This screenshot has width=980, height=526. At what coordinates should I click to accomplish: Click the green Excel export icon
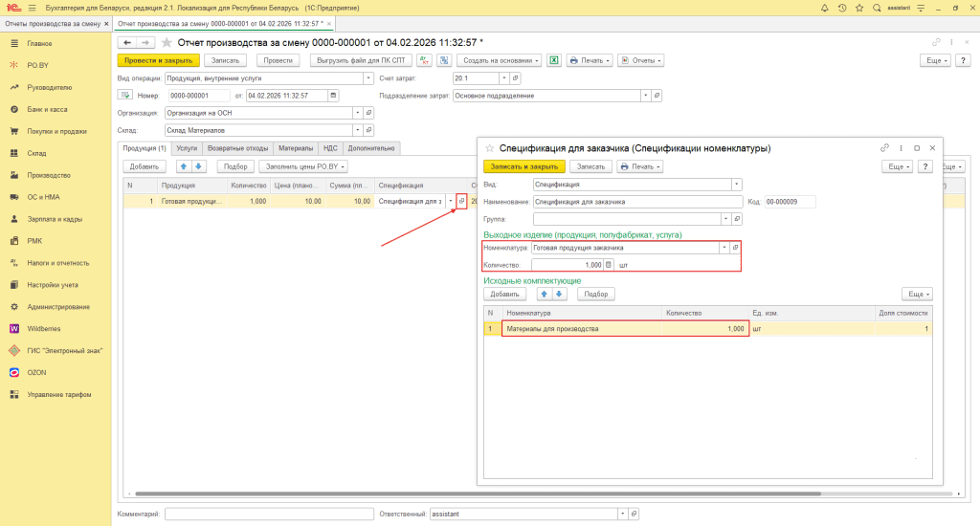[x=553, y=60]
